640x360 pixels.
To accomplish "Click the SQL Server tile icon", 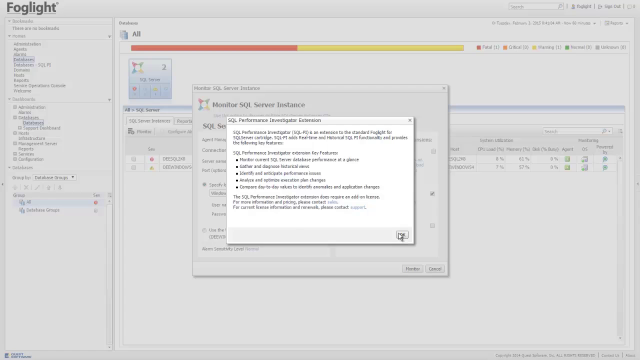I will click(138, 68).
